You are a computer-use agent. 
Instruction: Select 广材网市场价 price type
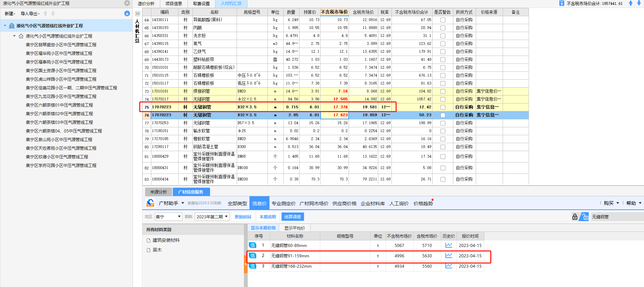(x=314, y=204)
